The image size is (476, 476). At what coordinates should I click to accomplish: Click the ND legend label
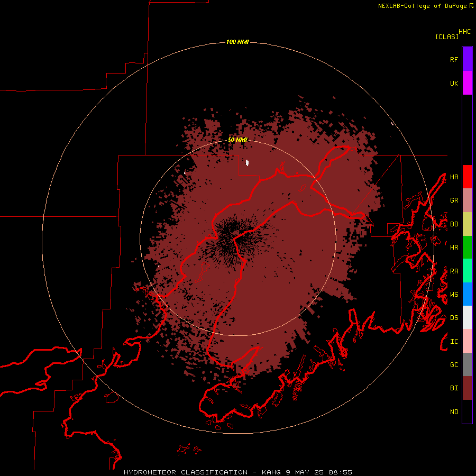click(x=454, y=412)
